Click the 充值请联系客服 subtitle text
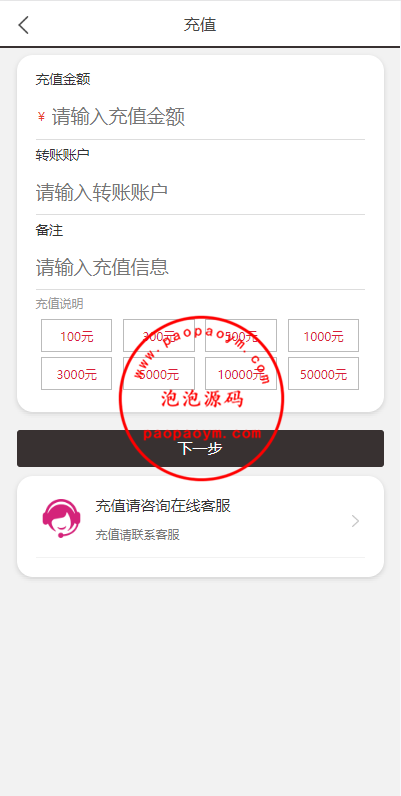 click(x=138, y=535)
